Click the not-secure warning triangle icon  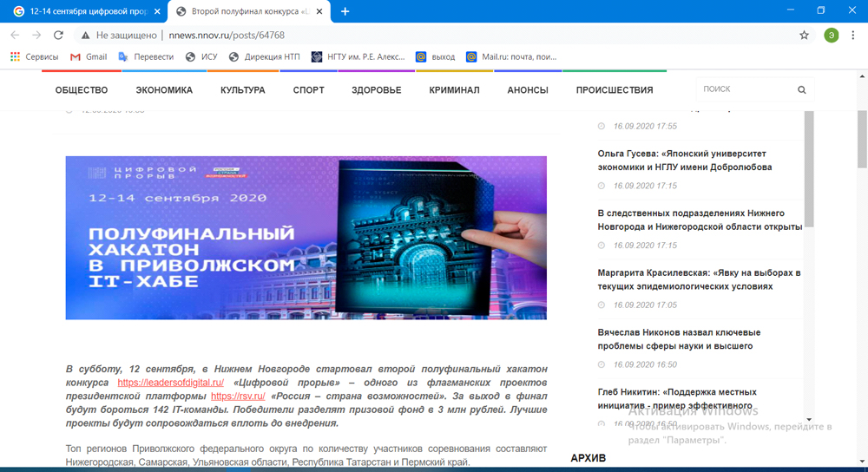pos(85,36)
